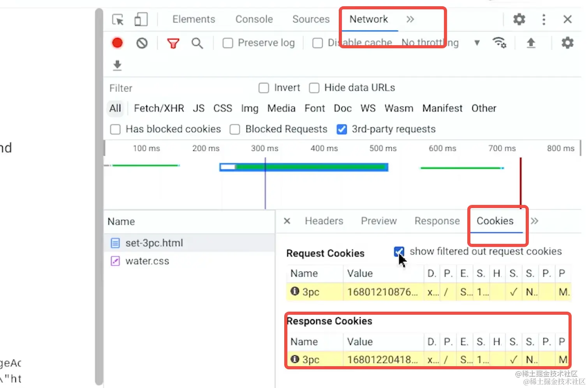The height and width of the screenshot is (388, 588).
Task: Click info icon beside response cookie 3pc
Action: 295,359
